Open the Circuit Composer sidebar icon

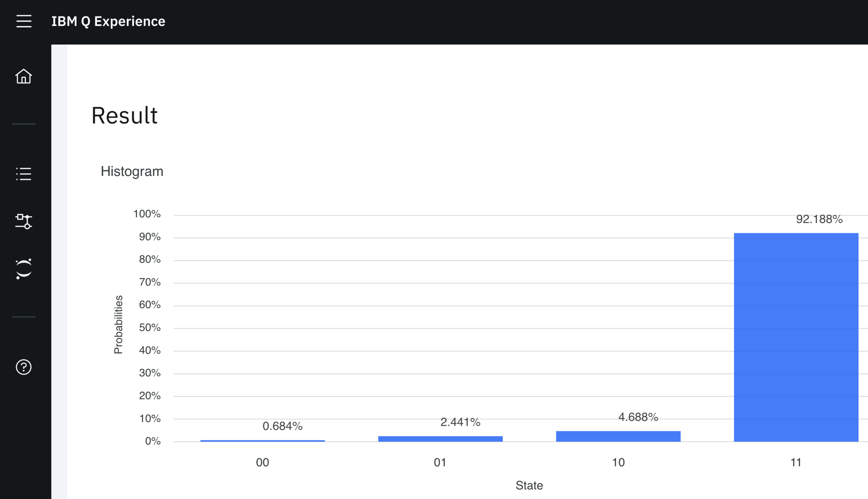pos(24,221)
